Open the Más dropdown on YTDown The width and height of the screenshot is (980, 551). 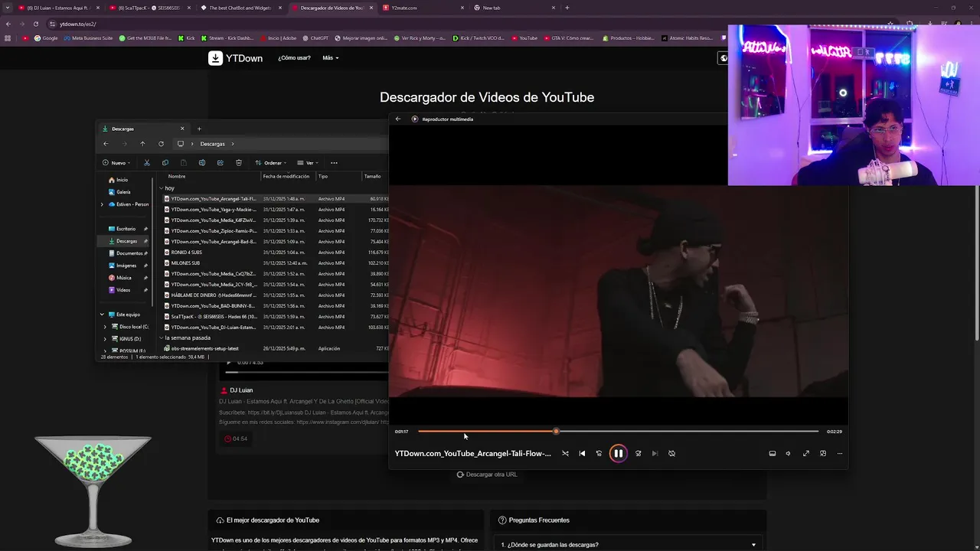330,57
